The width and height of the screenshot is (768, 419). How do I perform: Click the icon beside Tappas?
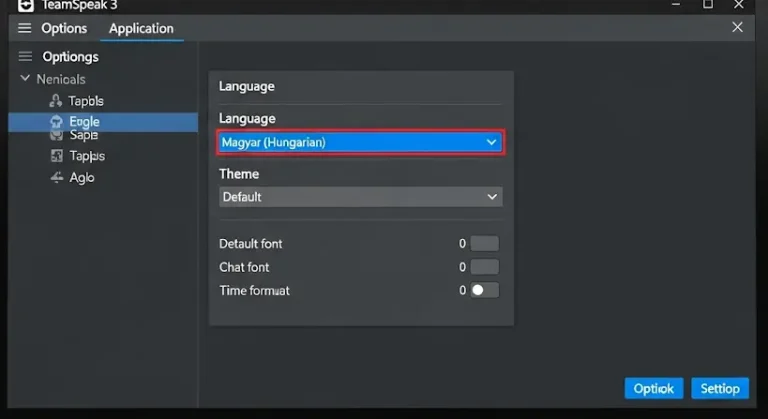tap(57, 156)
